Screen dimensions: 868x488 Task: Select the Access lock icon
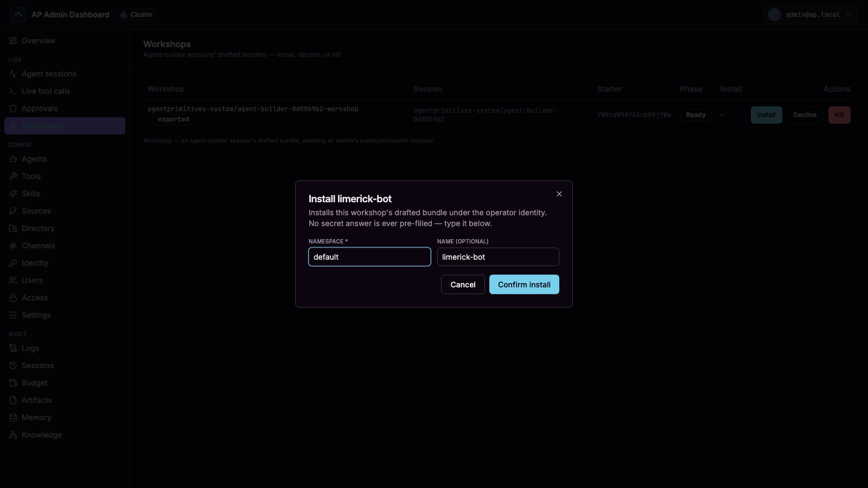(13, 298)
